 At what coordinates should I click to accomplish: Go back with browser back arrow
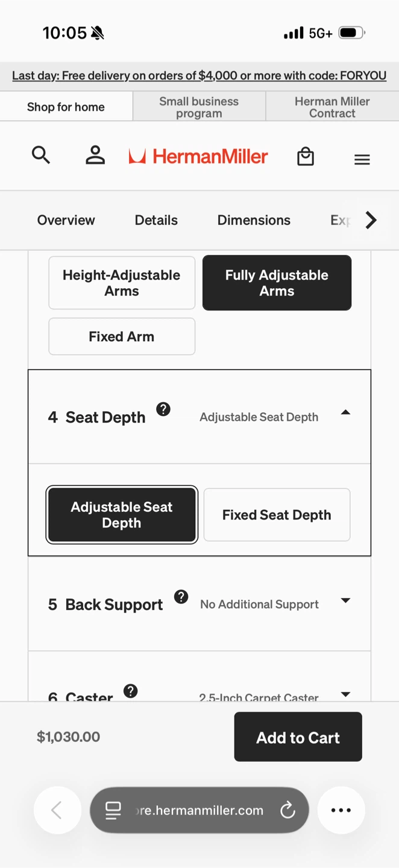pyautogui.click(x=57, y=810)
